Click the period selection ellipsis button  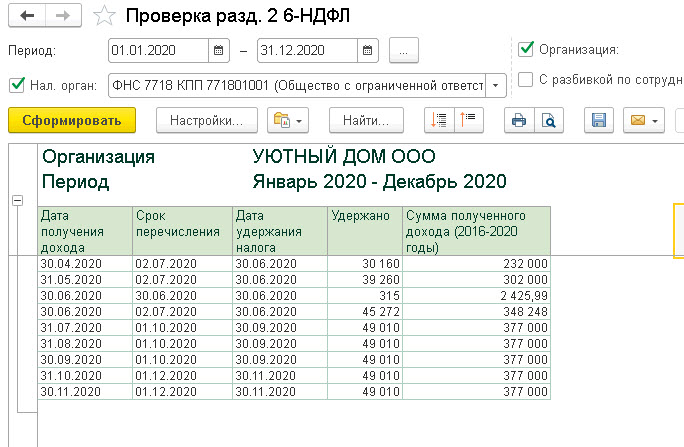pyautogui.click(x=404, y=50)
